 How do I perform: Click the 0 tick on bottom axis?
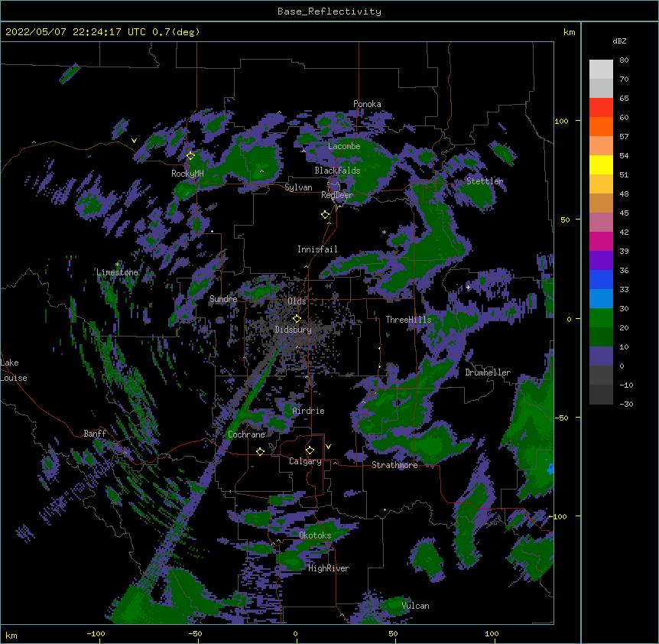pyautogui.click(x=295, y=634)
